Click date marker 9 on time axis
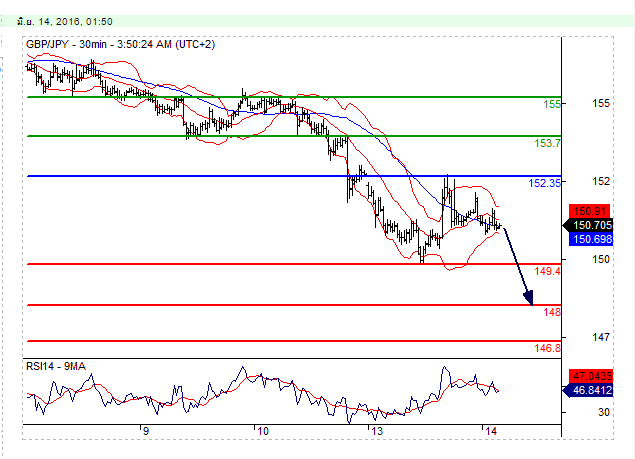The height and width of the screenshot is (459, 635). (x=146, y=431)
